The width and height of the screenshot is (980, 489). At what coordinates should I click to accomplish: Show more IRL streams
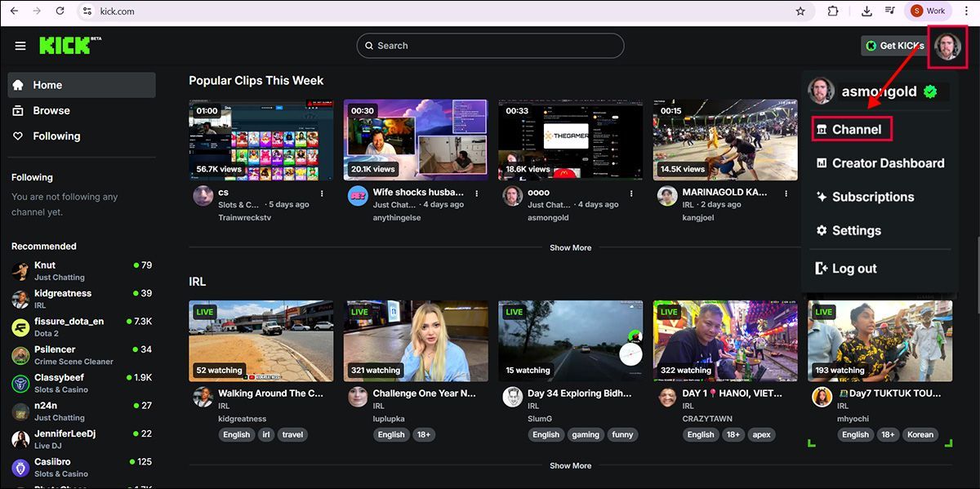[x=570, y=465]
